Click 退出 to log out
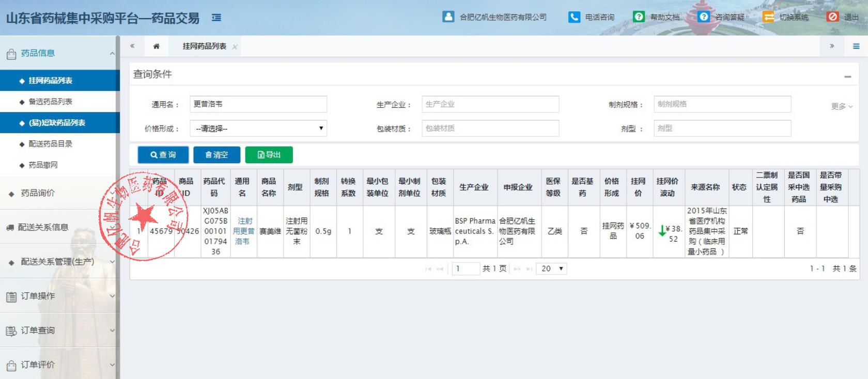Screen dimensions: 868x379 point(843,17)
